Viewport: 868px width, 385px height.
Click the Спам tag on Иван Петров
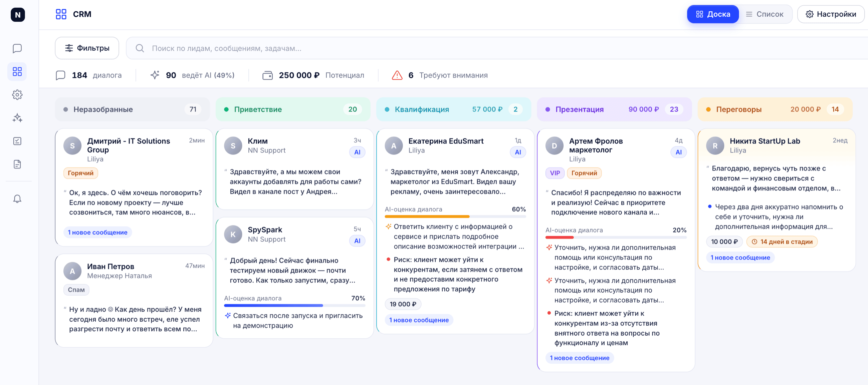click(76, 289)
